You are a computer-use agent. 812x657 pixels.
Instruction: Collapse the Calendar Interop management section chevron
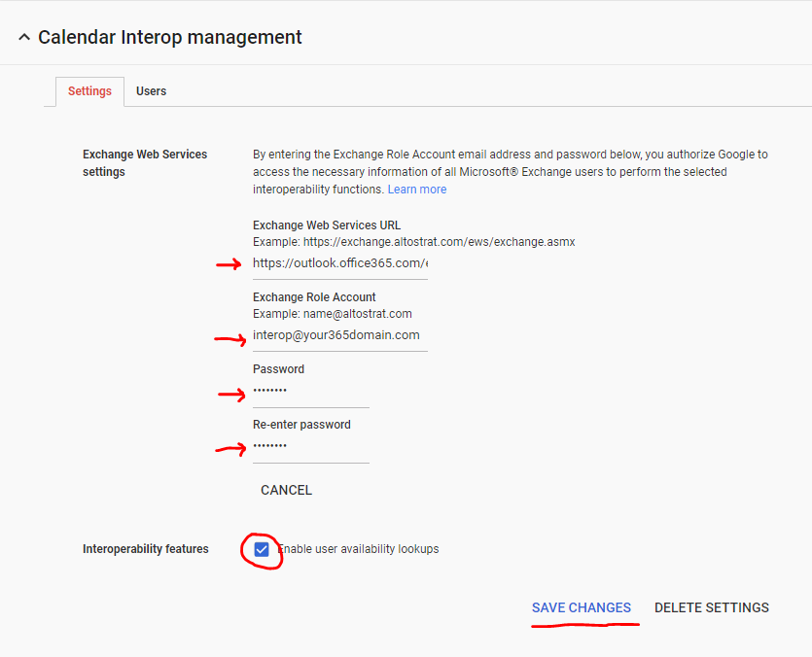(x=23, y=37)
